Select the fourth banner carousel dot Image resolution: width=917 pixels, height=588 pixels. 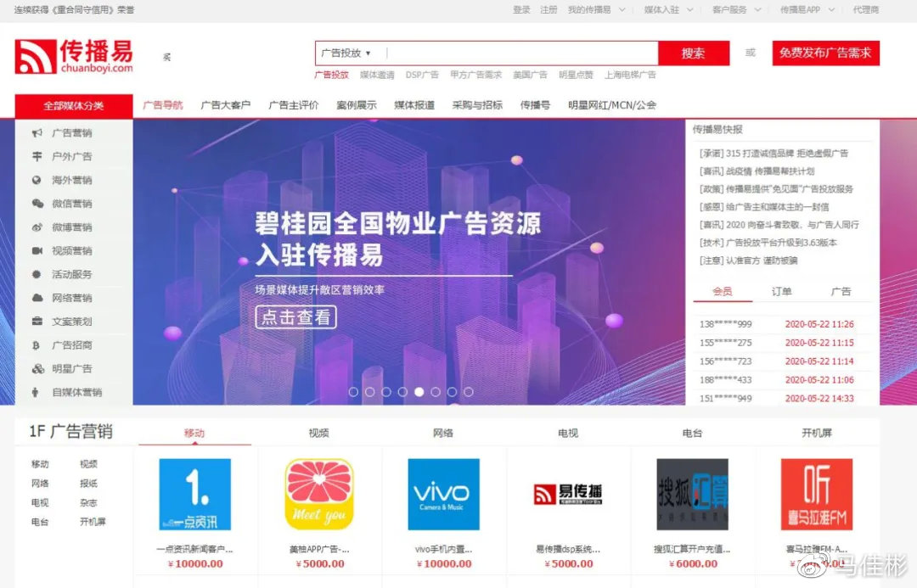pos(402,392)
